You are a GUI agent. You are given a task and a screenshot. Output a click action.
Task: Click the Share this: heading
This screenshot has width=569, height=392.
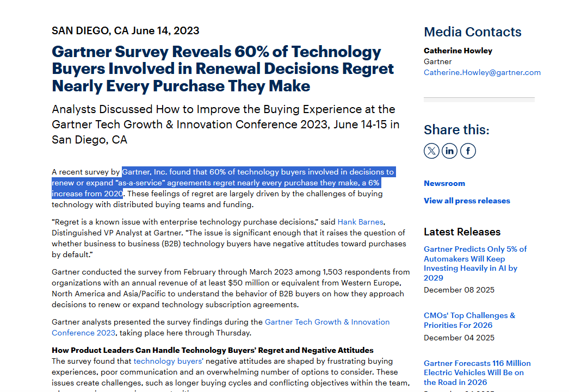[x=456, y=130]
